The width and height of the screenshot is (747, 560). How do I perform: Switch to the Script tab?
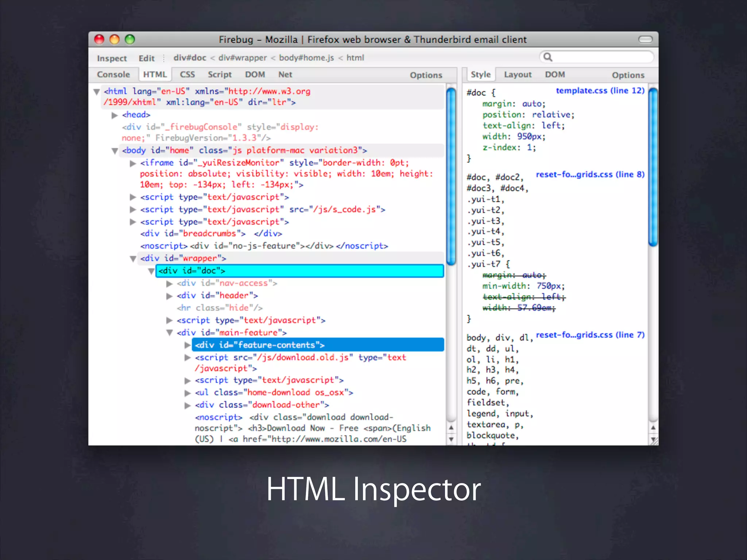click(220, 74)
